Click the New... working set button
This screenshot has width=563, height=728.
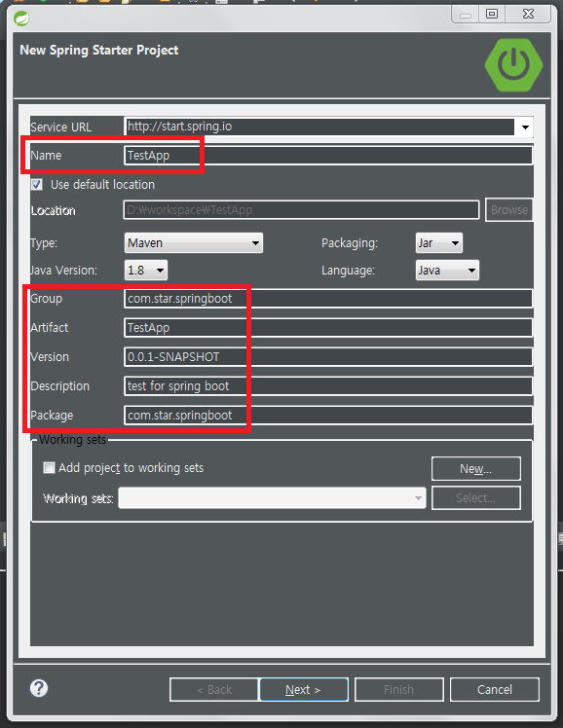click(476, 469)
